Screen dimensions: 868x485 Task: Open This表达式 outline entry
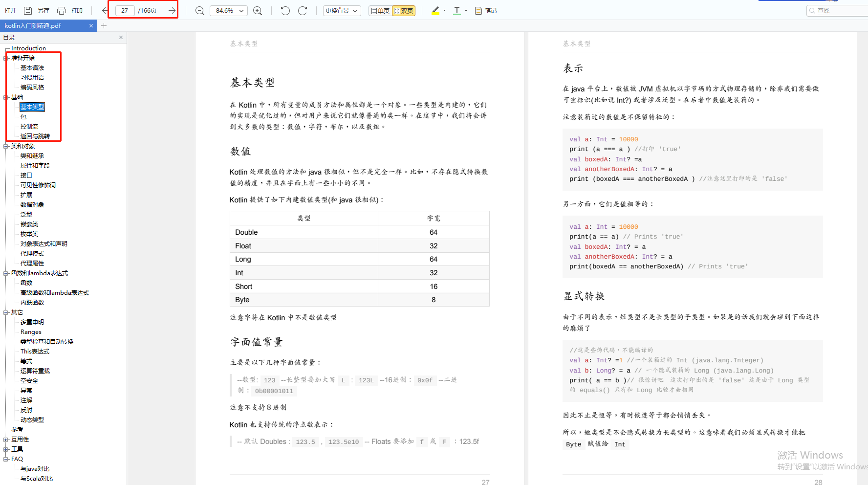pos(35,351)
